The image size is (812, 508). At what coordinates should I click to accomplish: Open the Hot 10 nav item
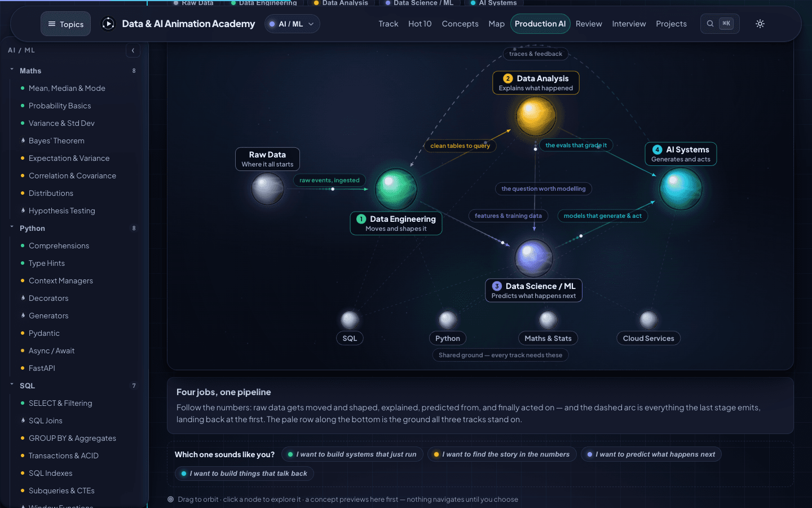click(x=420, y=24)
